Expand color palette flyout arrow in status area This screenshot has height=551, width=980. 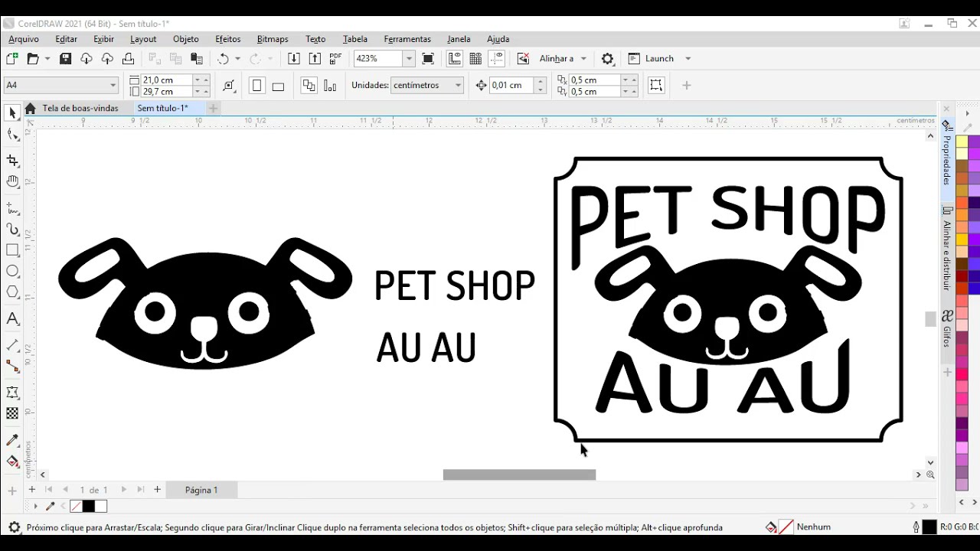point(35,507)
